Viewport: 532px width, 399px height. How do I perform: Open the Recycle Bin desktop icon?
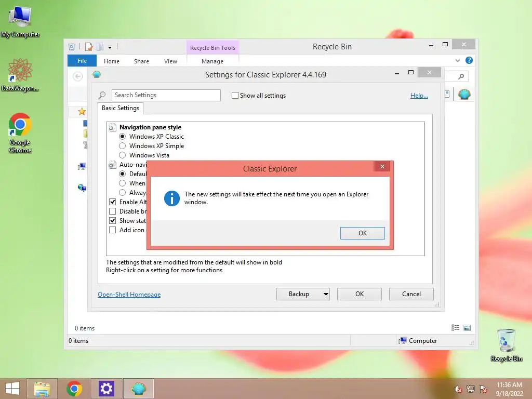pos(506,345)
